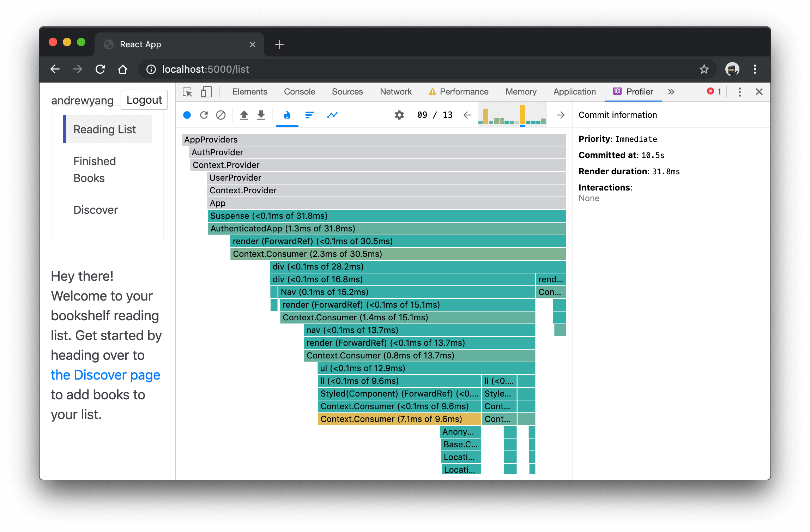Switch to the Memory tab

point(521,91)
